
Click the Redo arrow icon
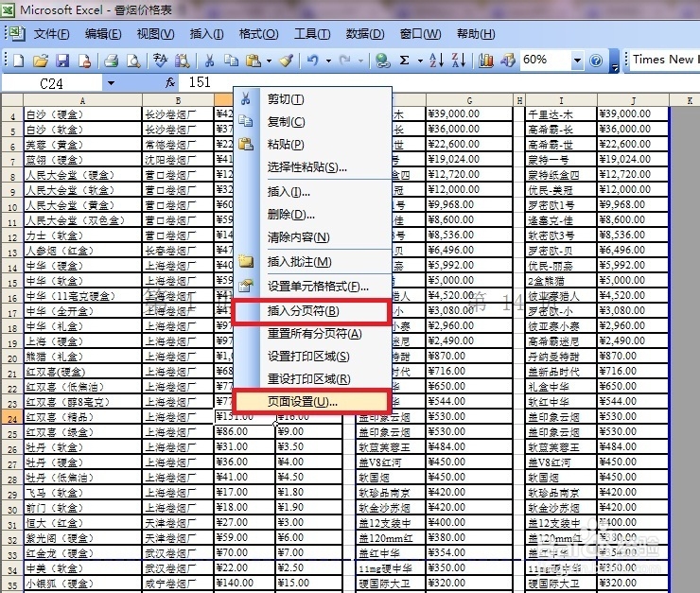[344, 61]
